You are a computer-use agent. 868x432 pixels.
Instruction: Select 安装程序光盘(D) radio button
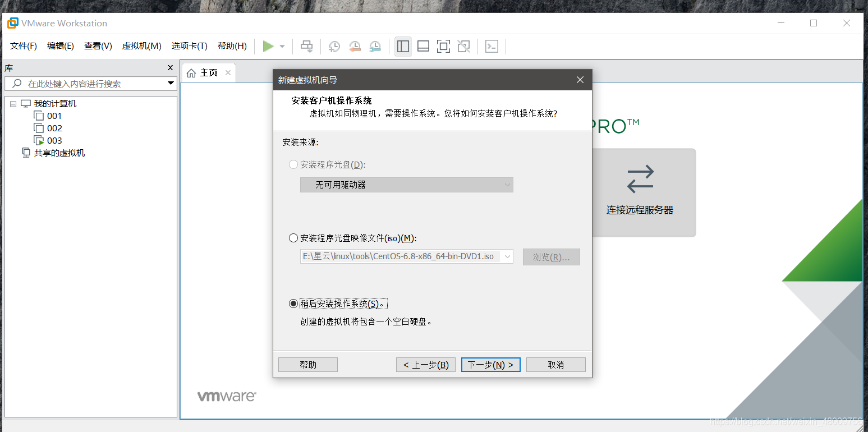coord(293,165)
